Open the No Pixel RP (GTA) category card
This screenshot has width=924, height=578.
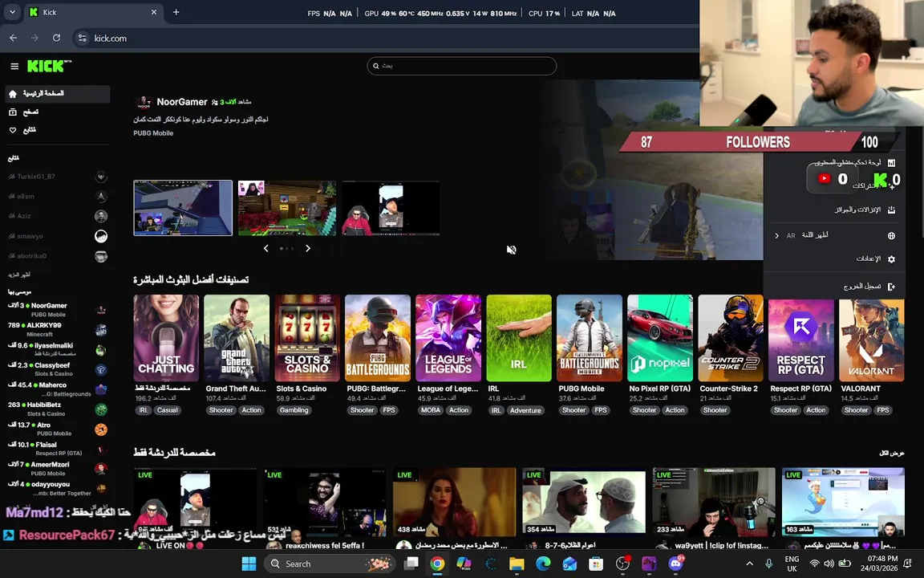pyautogui.click(x=660, y=338)
